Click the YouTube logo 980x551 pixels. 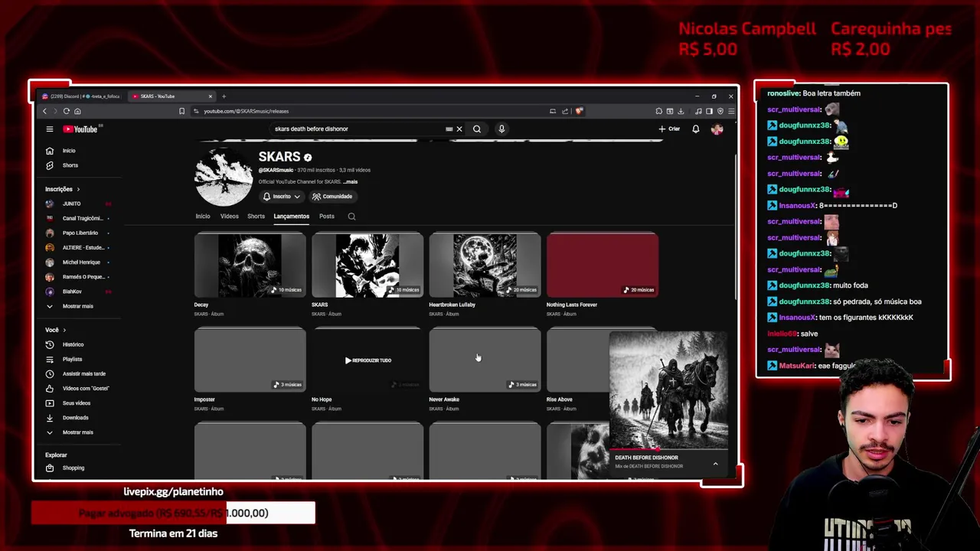(x=80, y=129)
